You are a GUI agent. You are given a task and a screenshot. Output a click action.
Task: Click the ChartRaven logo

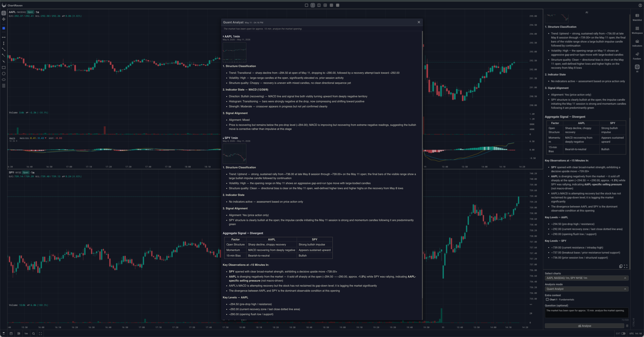pyautogui.click(x=12, y=5)
